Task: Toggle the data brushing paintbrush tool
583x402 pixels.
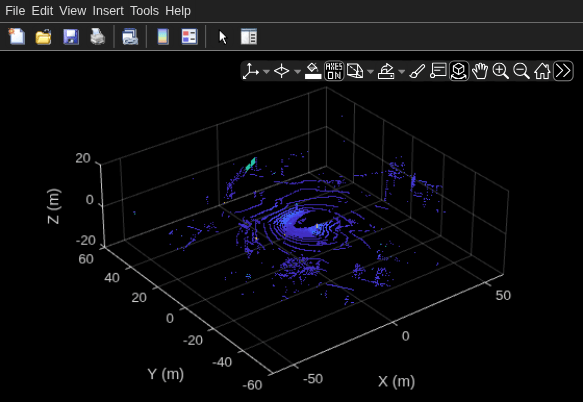Action: 417,71
